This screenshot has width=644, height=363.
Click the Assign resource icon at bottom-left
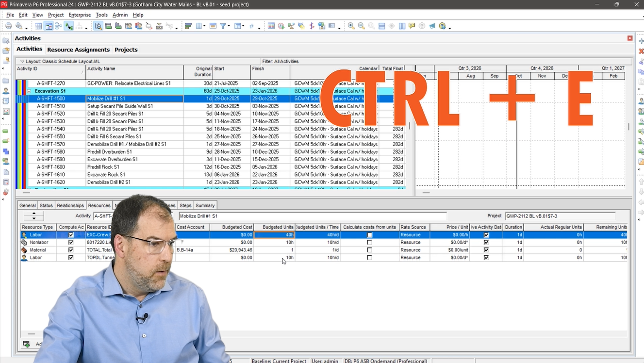point(26,344)
